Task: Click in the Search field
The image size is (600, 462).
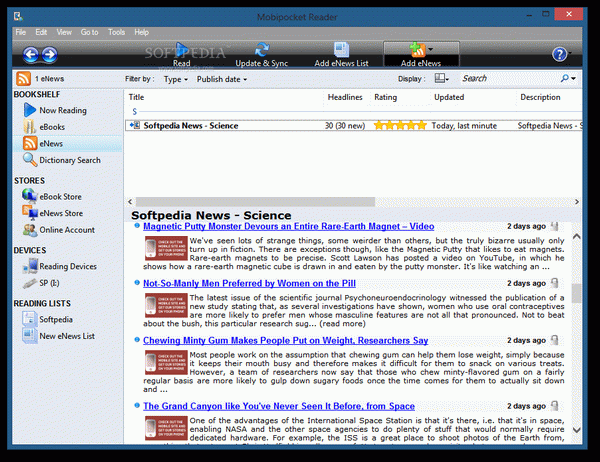Action: [x=509, y=78]
